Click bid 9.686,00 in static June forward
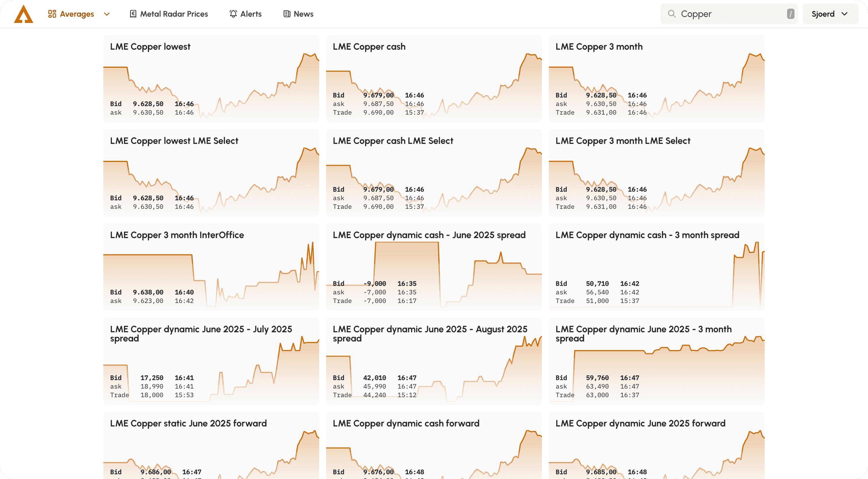 (156, 472)
